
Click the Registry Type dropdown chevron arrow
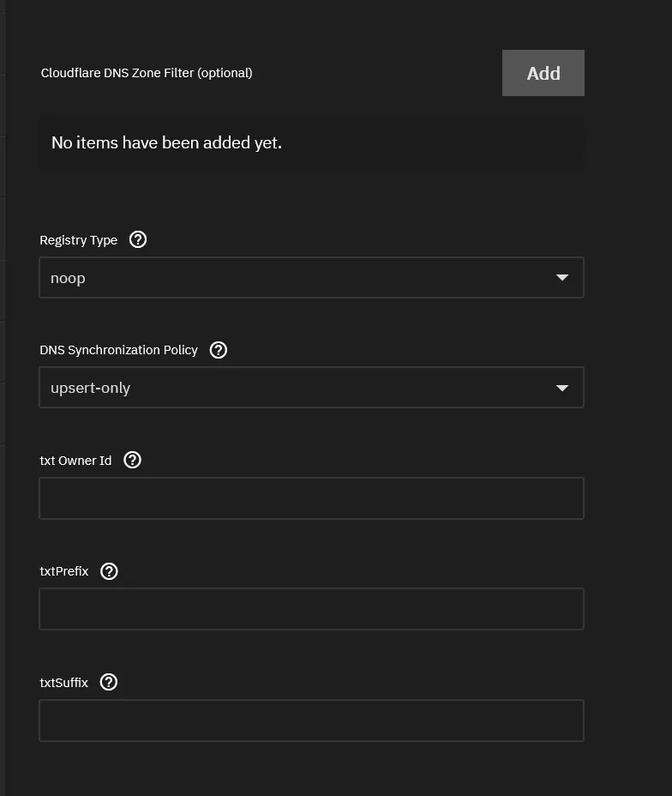pos(562,277)
